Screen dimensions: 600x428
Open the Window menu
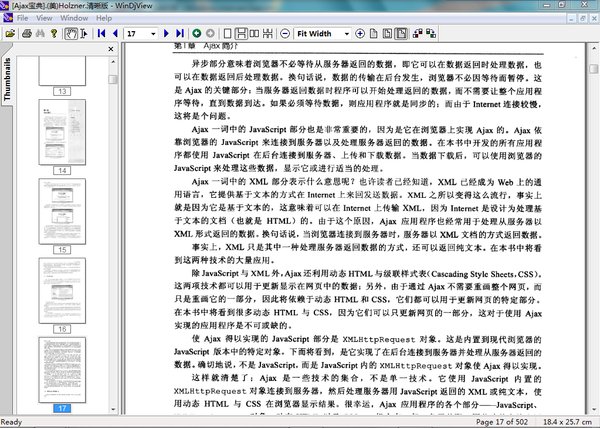[x=74, y=18]
